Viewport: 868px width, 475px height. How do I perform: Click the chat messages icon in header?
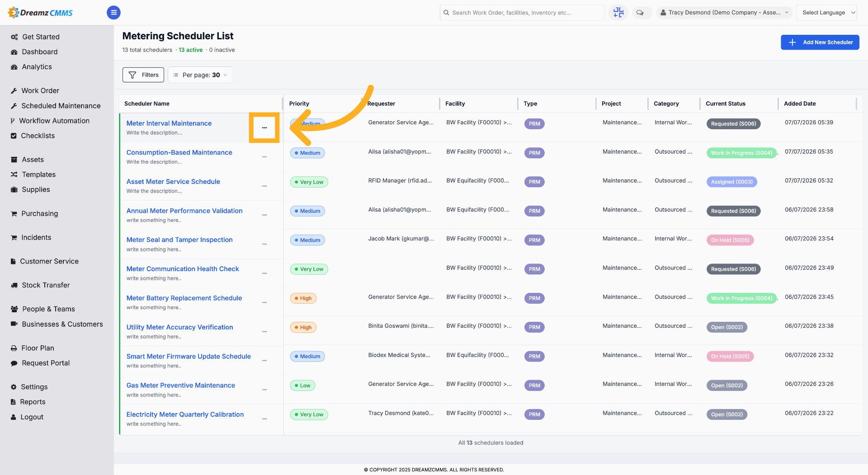click(640, 13)
